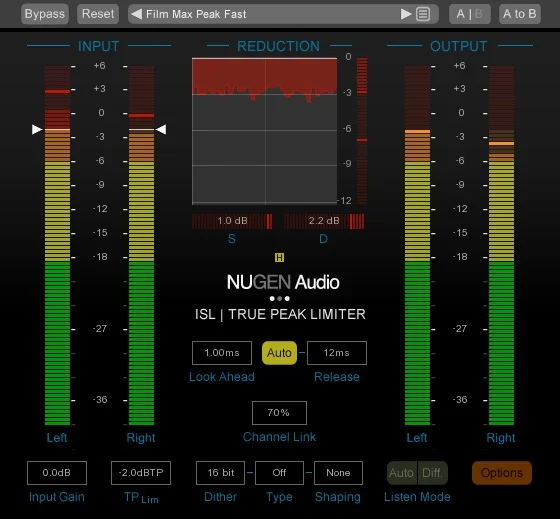Click the Channel Link 70% field
This screenshot has width=560, height=519.
(x=279, y=413)
